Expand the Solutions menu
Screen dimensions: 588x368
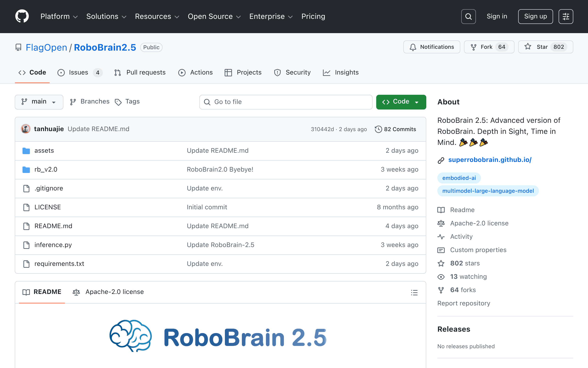tap(106, 16)
